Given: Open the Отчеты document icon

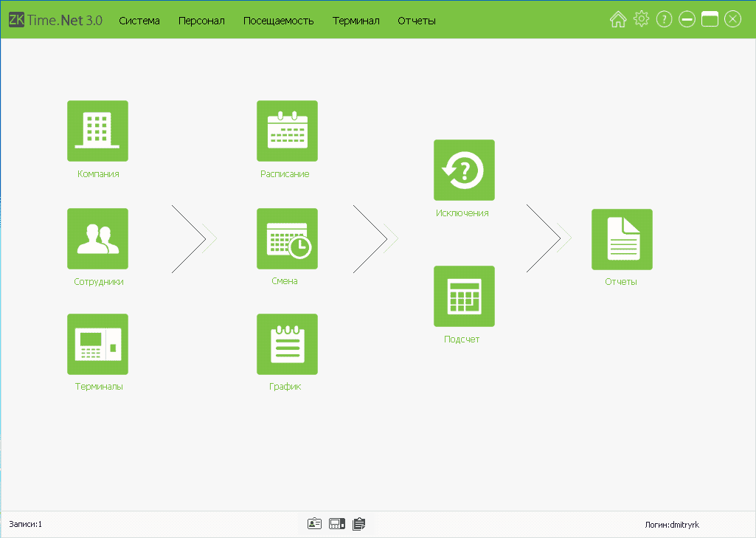Looking at the screenshot, I should 622,239.
